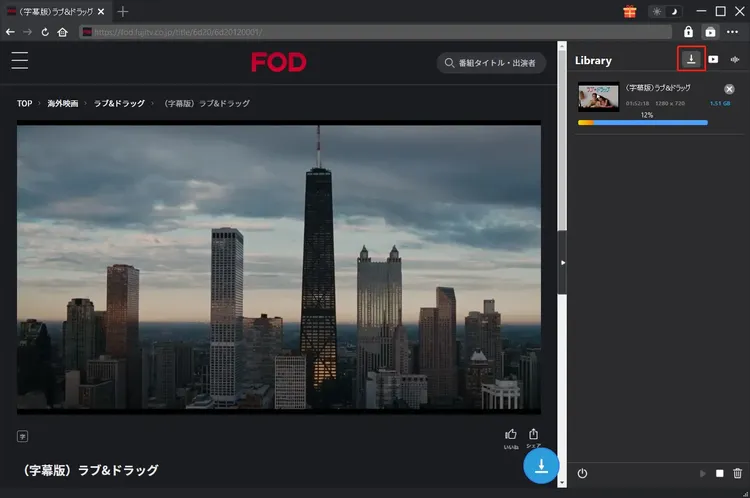The width and height of the screenshot is (750, 498).
Task: Open the FOD hamburger menu
Action: [x=20, y=61]
